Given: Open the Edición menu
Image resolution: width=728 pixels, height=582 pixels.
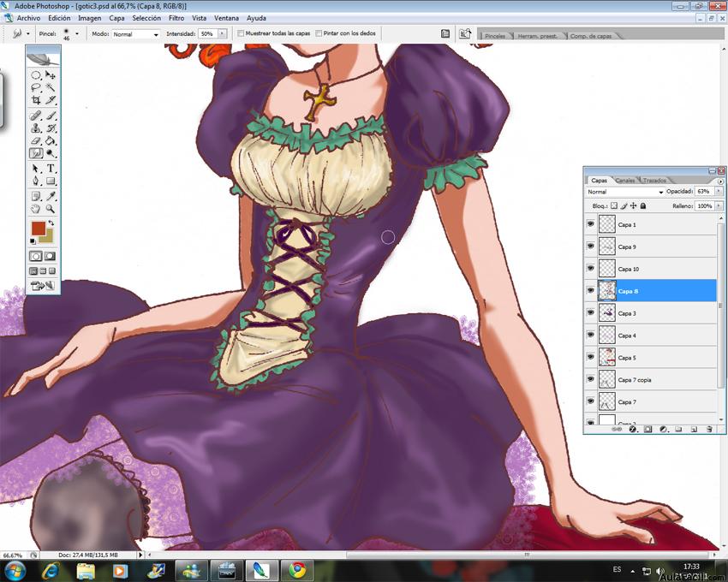Looking at the screenshot, I should [x=59, y=18].
